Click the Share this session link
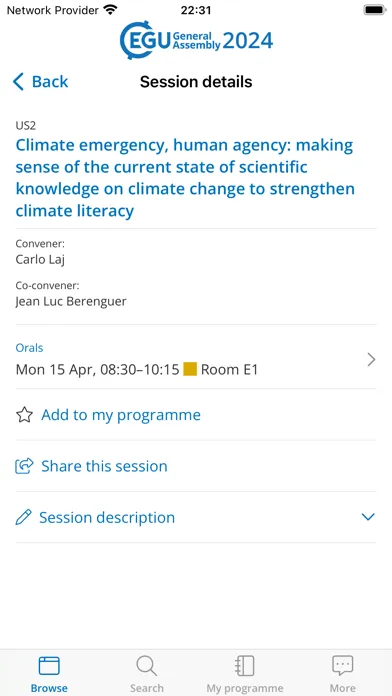 tap(104, 466)
